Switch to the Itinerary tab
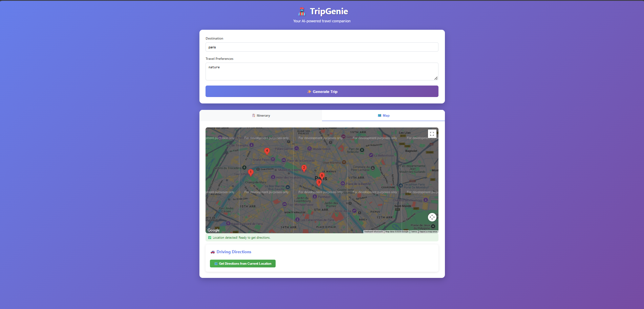The image size is (644, 309). [x=261, y=116]
